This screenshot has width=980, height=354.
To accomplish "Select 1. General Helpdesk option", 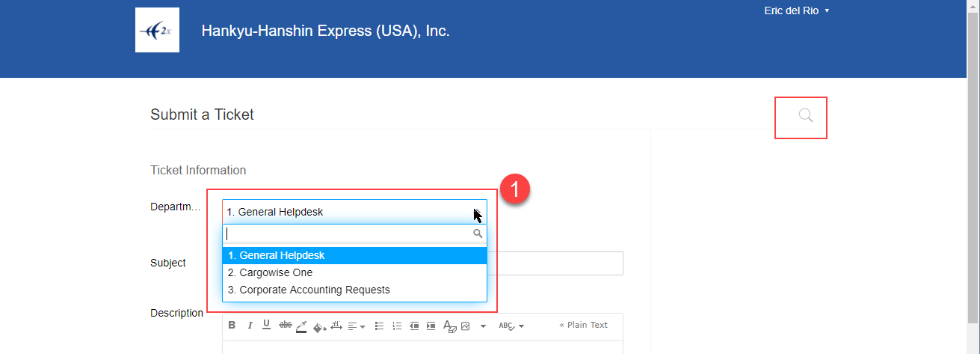I will coord(354,256).
